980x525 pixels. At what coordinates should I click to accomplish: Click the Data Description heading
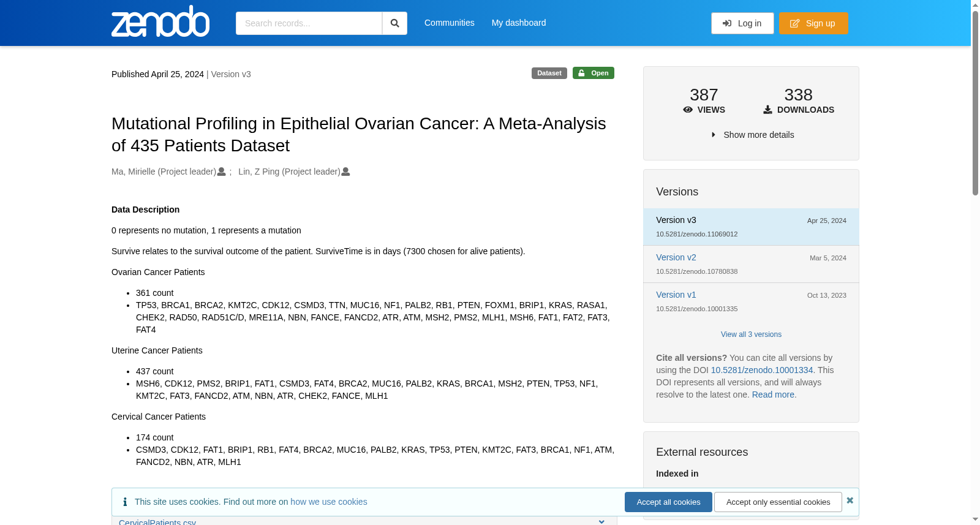(x=145, y=210)
